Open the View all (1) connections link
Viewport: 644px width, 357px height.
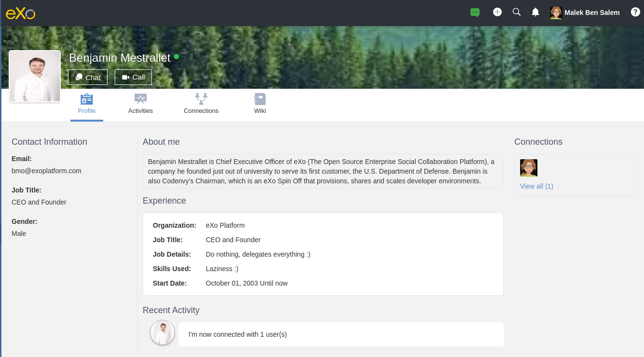[537, 186]
